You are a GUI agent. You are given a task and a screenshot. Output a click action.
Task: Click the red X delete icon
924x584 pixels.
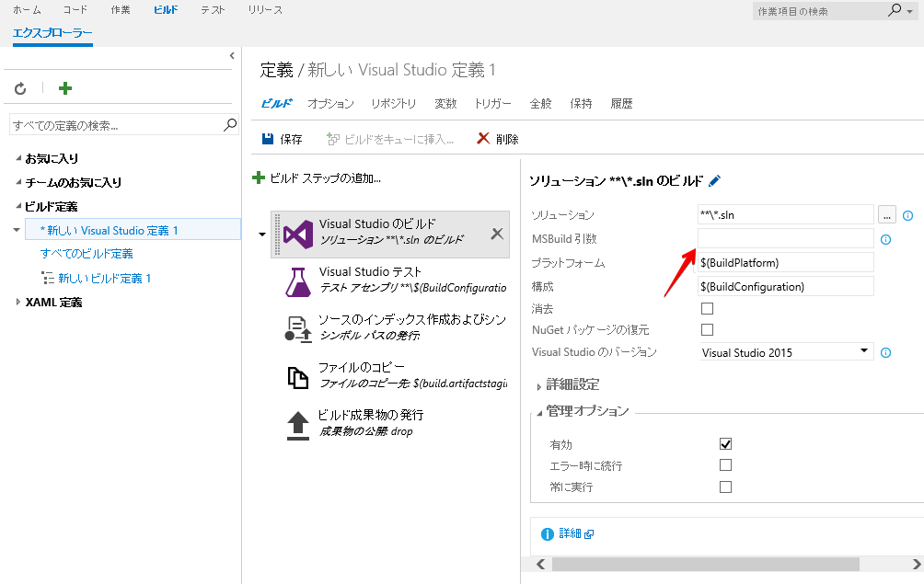pos(483,138)
